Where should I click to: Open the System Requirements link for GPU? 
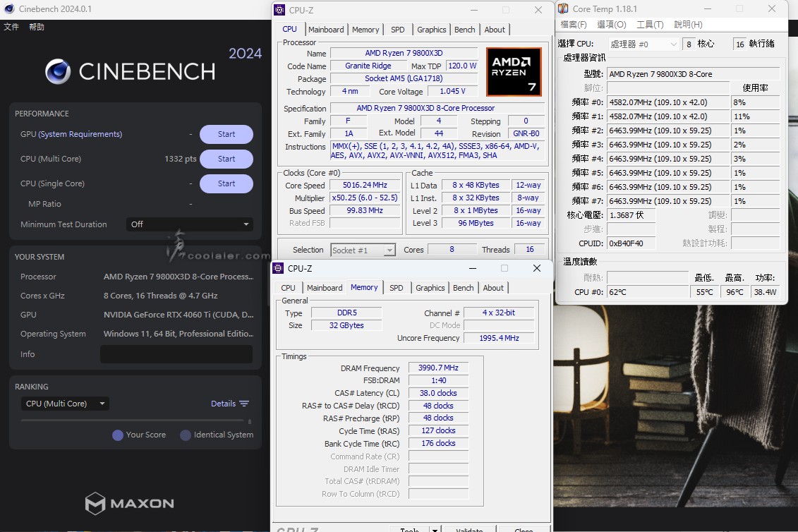coord(80,134)
